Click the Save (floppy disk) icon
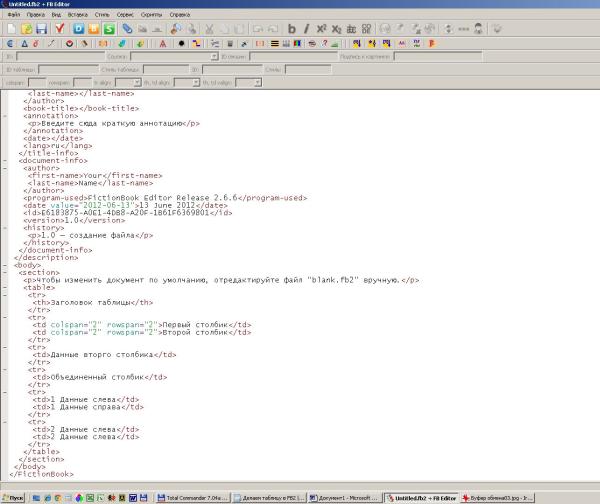This screenshot has width=600, height=504. 42,29
